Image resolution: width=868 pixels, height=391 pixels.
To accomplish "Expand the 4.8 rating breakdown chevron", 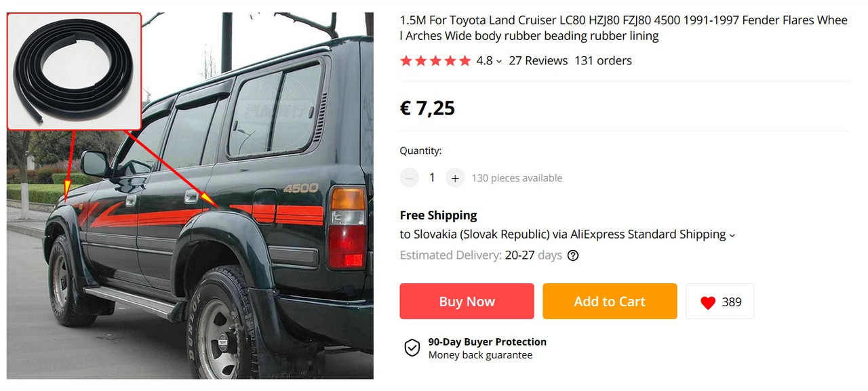I will [x=499, y=62].
